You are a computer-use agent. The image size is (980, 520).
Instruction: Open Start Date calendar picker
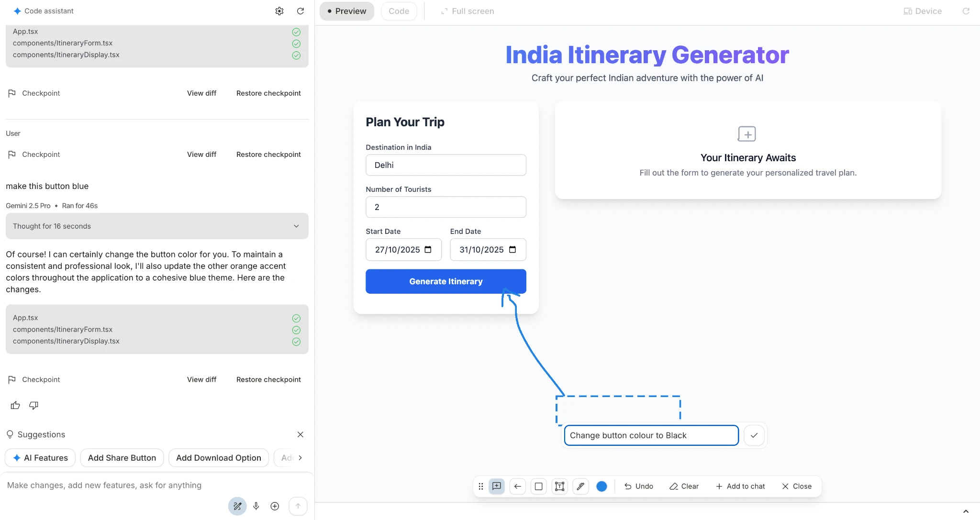428,250
